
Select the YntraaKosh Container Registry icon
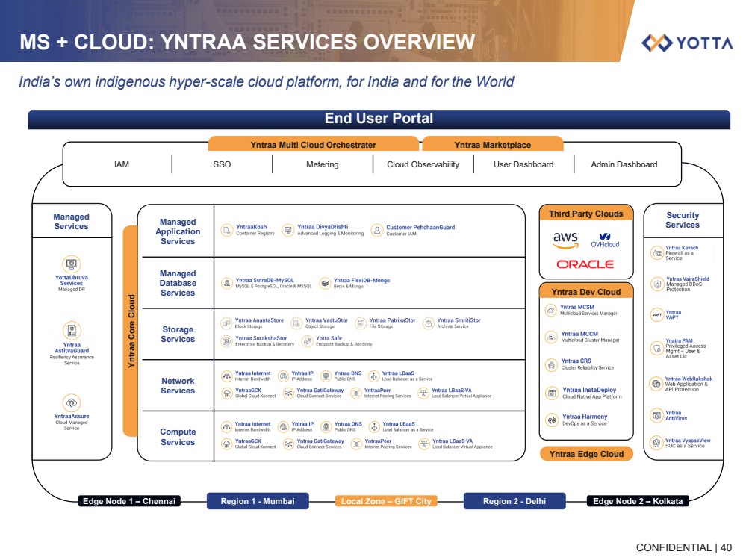(x=228, y=231)
